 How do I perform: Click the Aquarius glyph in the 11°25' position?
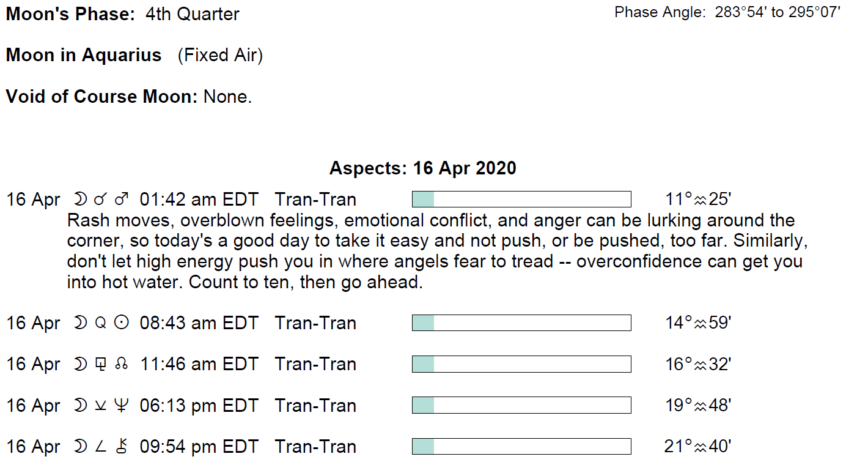click(x=701, y=200)
